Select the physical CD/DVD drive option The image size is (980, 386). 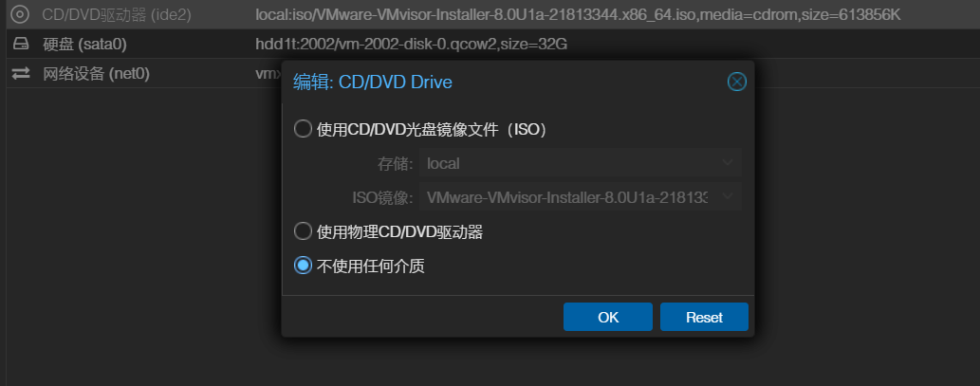304,231
